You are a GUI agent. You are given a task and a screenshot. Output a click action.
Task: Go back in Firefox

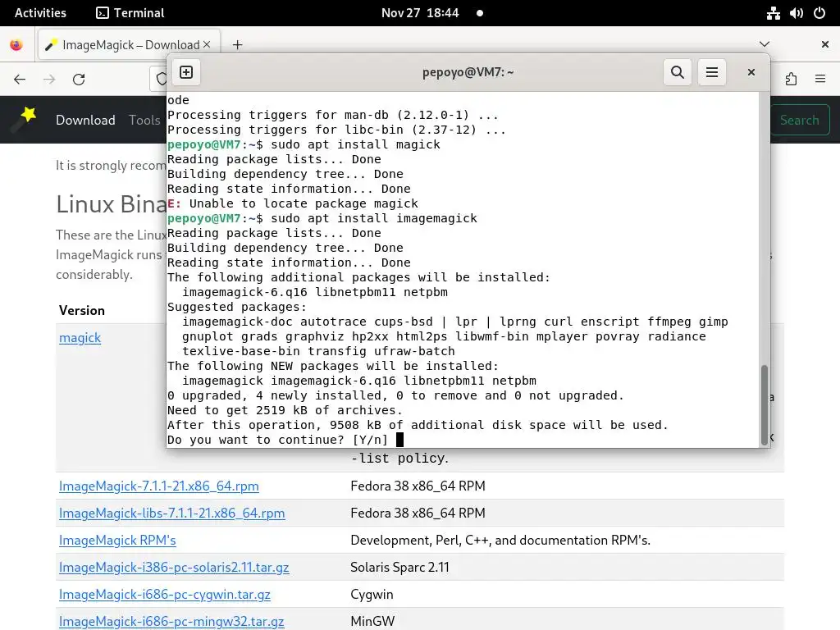pyautogui.click(x=20, y=80)
